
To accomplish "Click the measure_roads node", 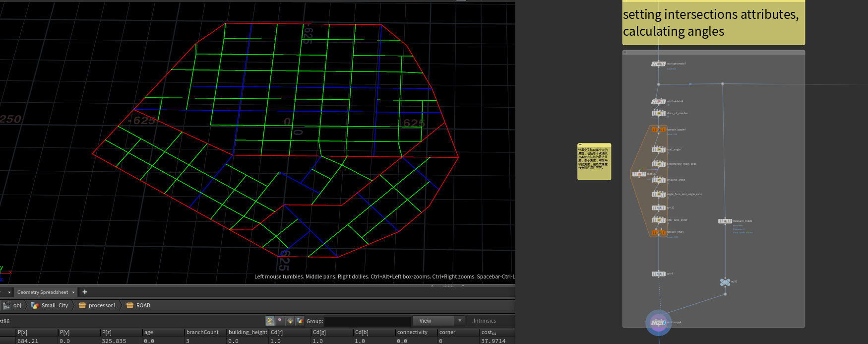I will click(725, 221).
